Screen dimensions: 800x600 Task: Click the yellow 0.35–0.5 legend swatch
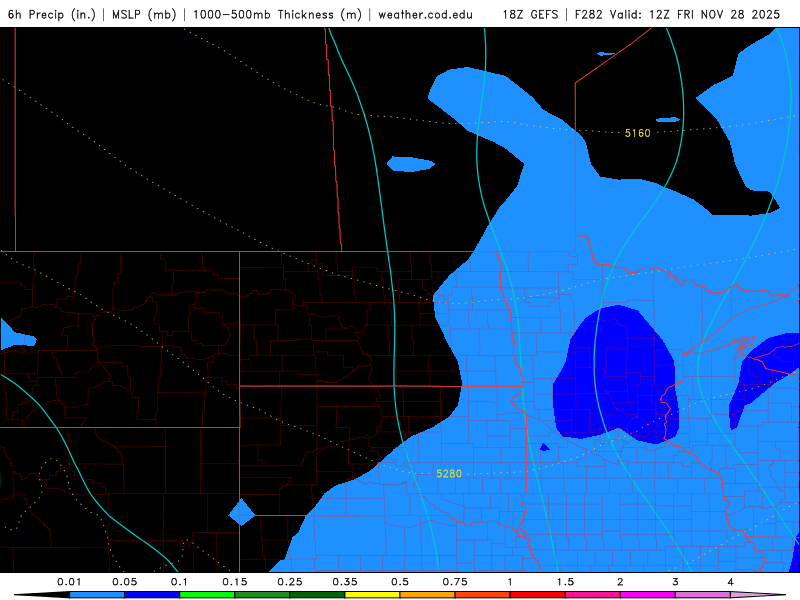pyautogui.click(x=372, y=595)
